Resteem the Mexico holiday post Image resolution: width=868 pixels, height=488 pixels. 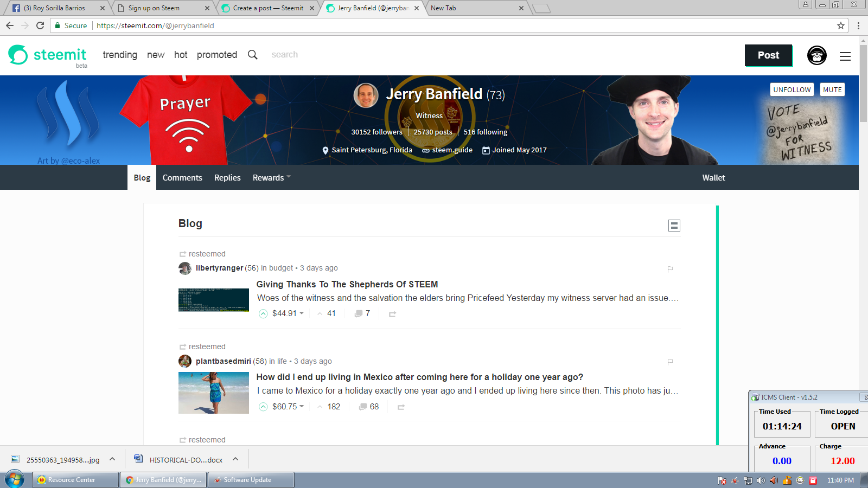[401, 407]
